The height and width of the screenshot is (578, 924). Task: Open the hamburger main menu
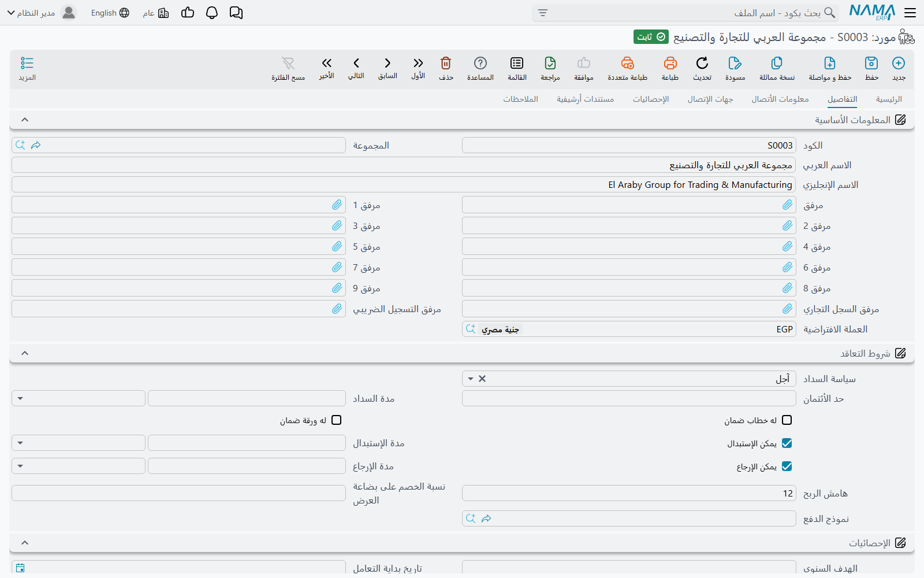click(x=910, y=13)
